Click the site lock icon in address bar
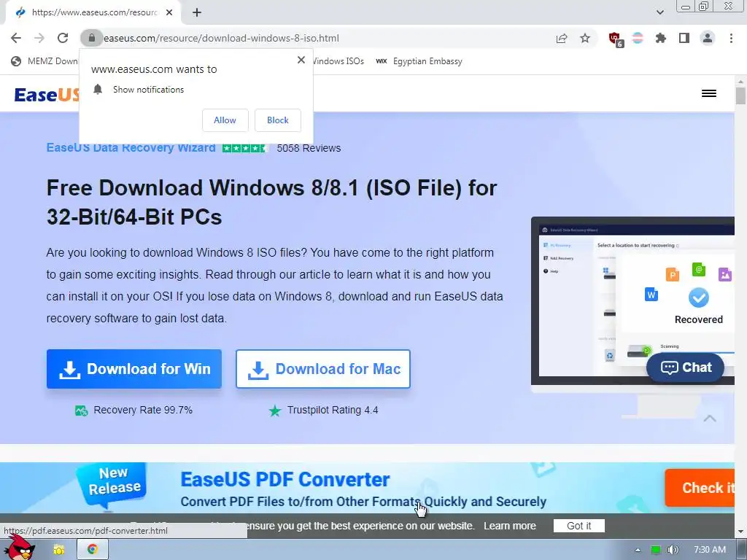This screenshot has width=747, height=560. click(x=92, y=38)
